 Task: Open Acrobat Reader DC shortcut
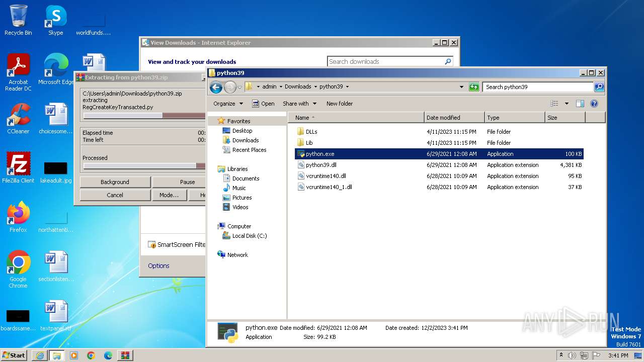(x=18, y=72)
